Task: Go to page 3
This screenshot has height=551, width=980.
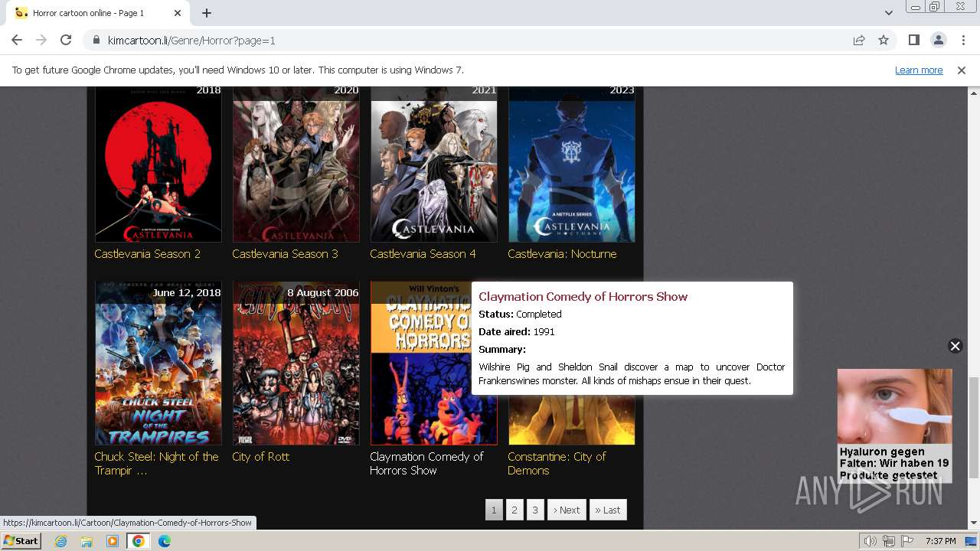Action: tap(535, 510)
